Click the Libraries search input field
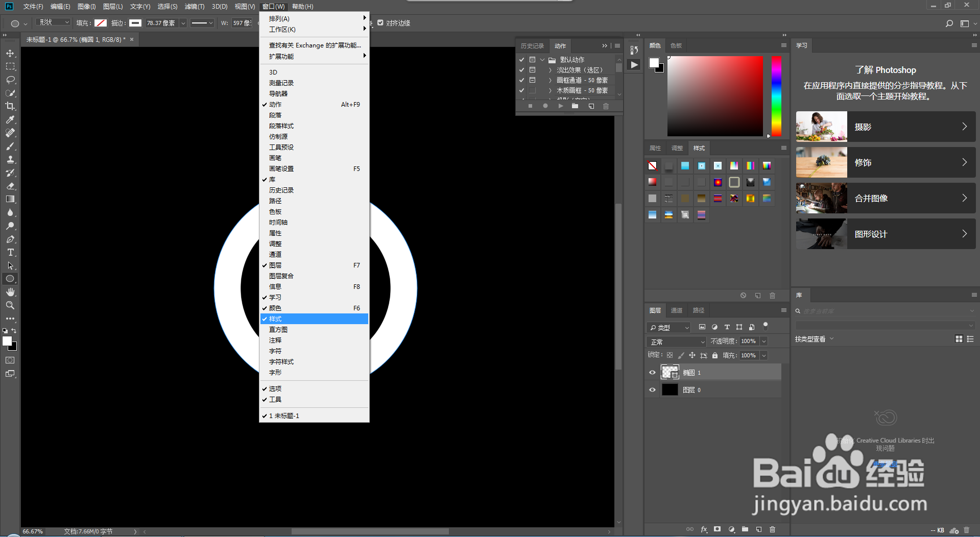 coord(885,311)
